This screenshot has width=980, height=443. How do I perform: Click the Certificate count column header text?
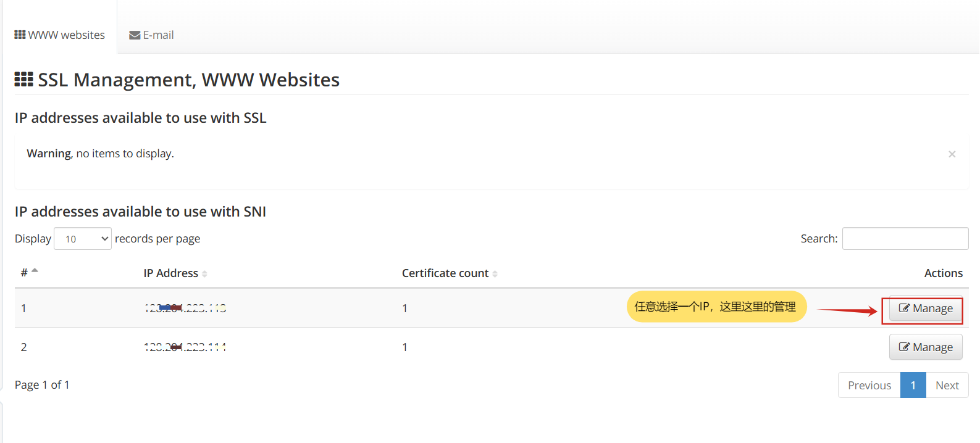tap(445, 273)
